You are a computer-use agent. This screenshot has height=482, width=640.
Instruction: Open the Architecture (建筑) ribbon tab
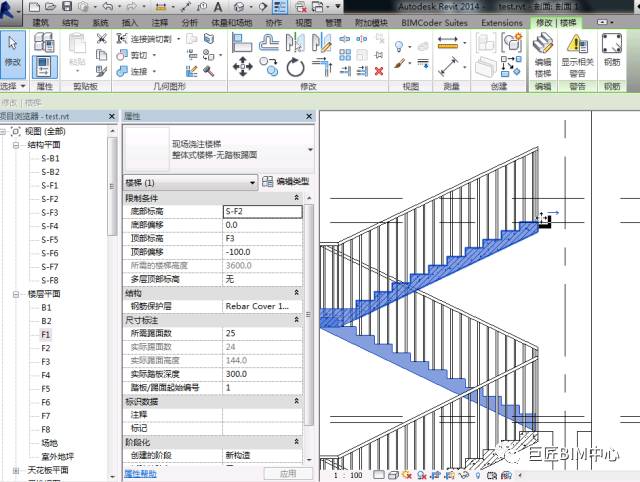click(40, 22)
